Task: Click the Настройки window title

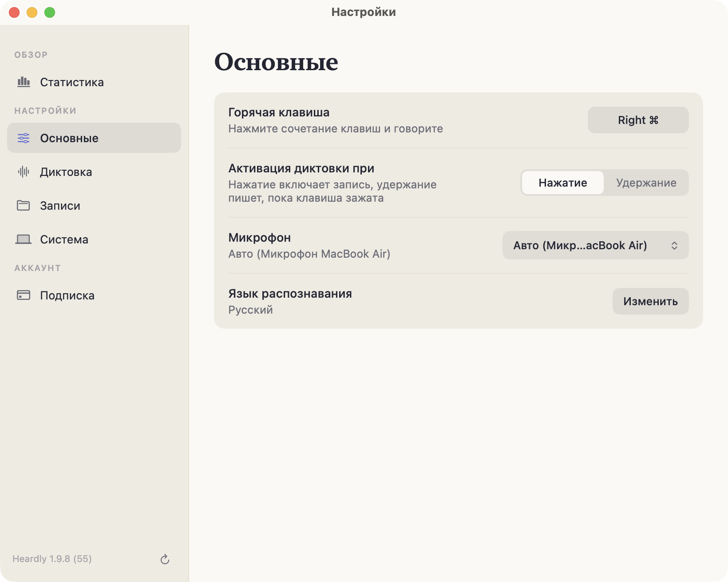Action: (x=364, y=12)
